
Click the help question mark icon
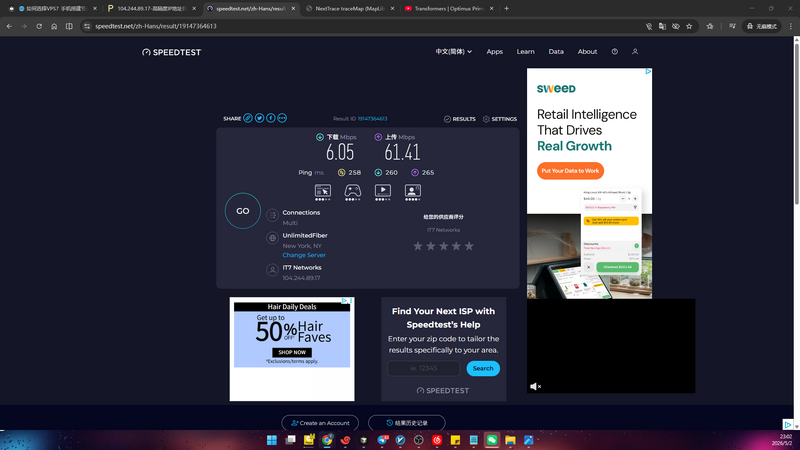[x=615, y=52]
